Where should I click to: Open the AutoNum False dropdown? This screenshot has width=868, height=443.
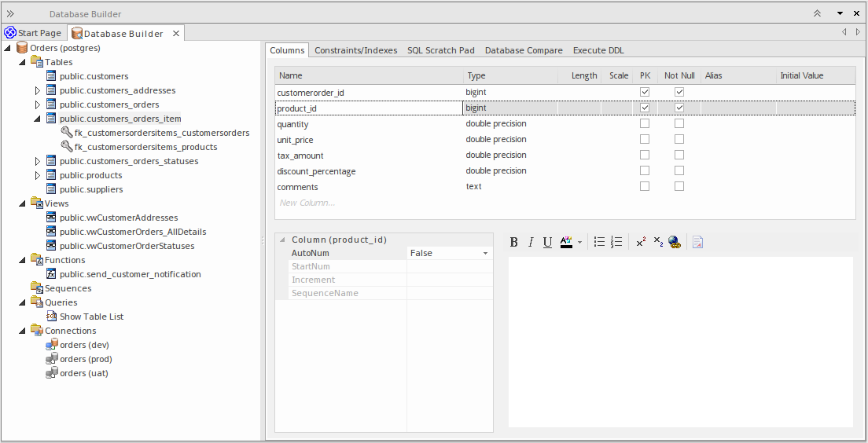(x=485, y=254)
